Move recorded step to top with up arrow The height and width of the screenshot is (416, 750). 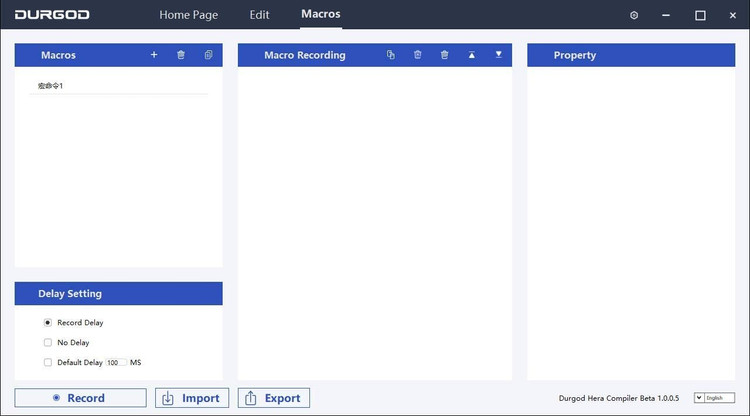point(472,55)
